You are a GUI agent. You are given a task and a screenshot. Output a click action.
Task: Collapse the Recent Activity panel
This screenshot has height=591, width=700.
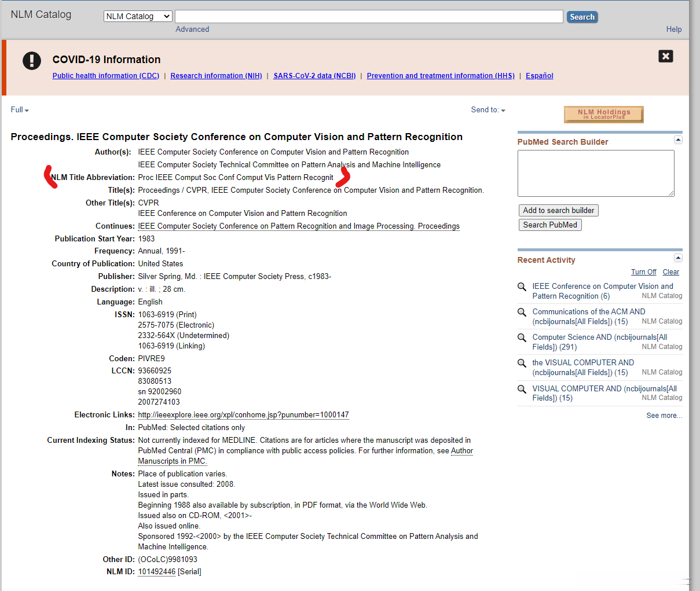click(678, 258)
